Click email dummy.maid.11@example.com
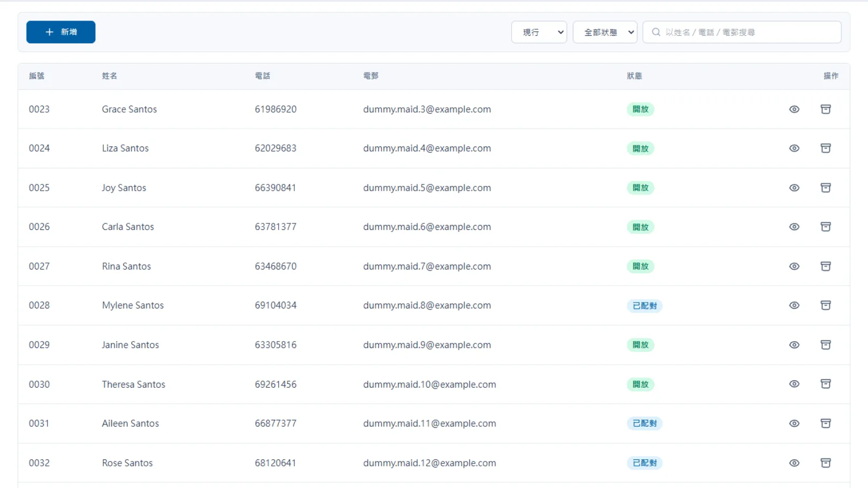 point(430,423)
